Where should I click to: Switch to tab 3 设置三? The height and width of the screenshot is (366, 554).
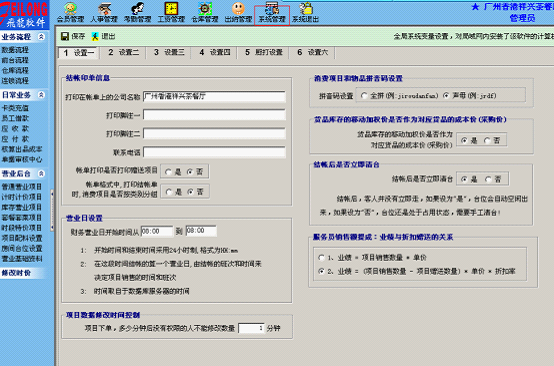pos(169,52)
